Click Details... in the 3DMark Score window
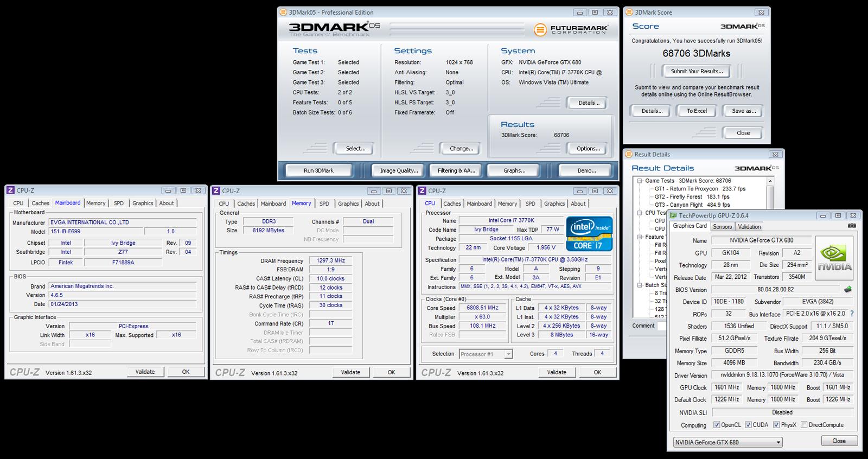The width and height of the screenshot is (868, 459). [x=652, y=111]
